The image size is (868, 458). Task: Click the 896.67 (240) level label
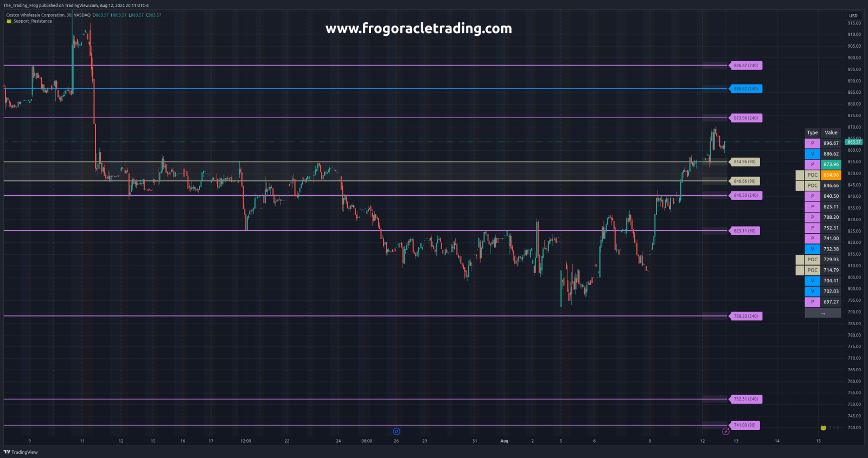point(746,66)
